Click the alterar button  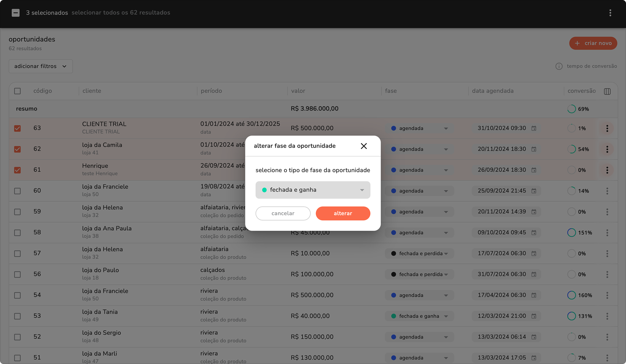pos(343,213)
